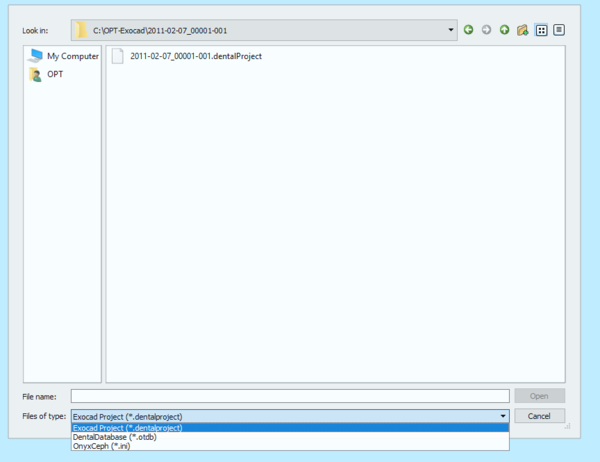The image size is (600, 462).
Task: Click the OPT user folder icon
Action: 35,74
